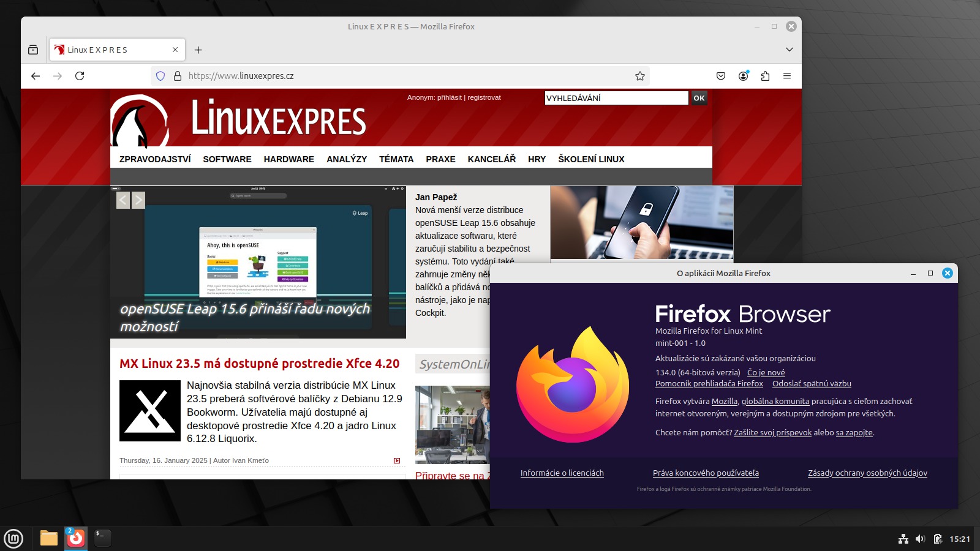
Task: Open the HARDWARE menu item
Action: [x=289, y=159]
